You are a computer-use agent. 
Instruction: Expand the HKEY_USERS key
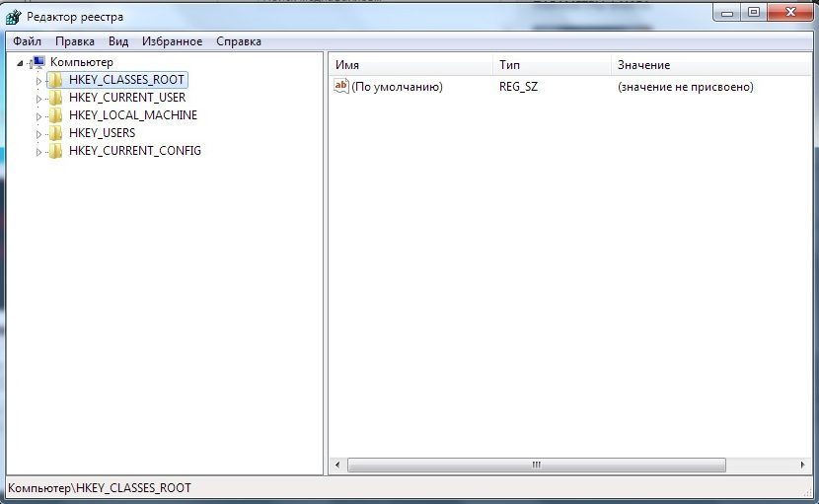click(38, 134)
